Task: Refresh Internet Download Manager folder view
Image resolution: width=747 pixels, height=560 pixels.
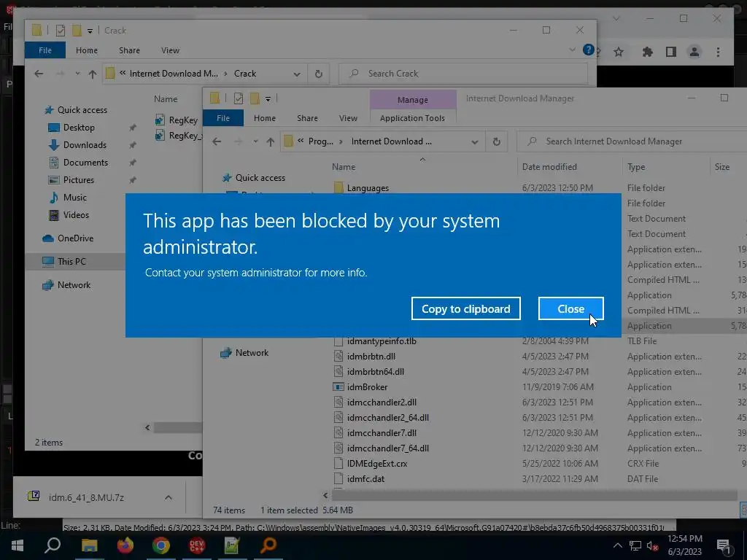Action: click(496, 141)
